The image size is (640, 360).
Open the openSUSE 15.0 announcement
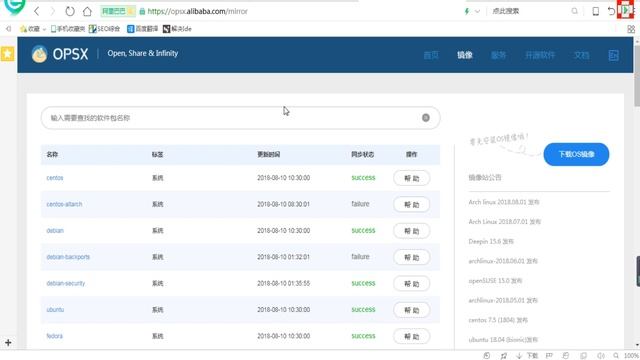coord(495,281)
